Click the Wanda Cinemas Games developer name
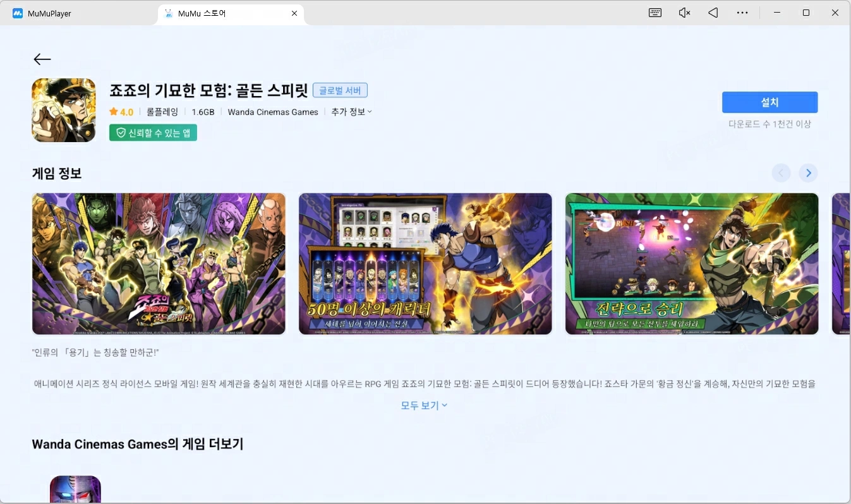The width and height of the screenshot is (851, 504). coord(273,112)
